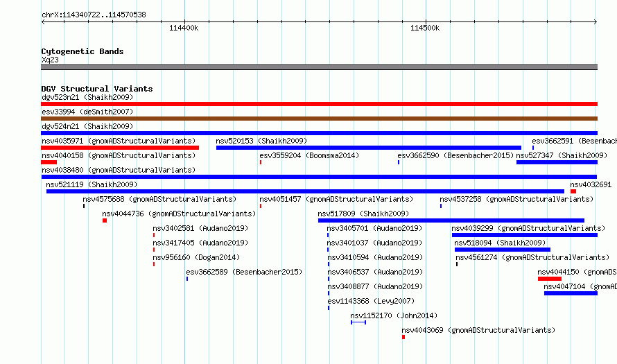Click the blue nsv4039299 variant bar

[x=525, y=235]
